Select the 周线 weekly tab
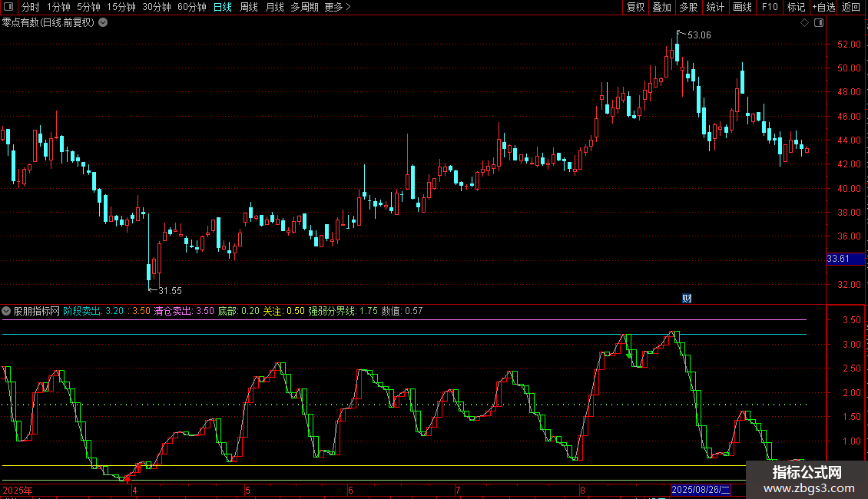Viewport: 868px width, 499px height. (x=249, y=7)
